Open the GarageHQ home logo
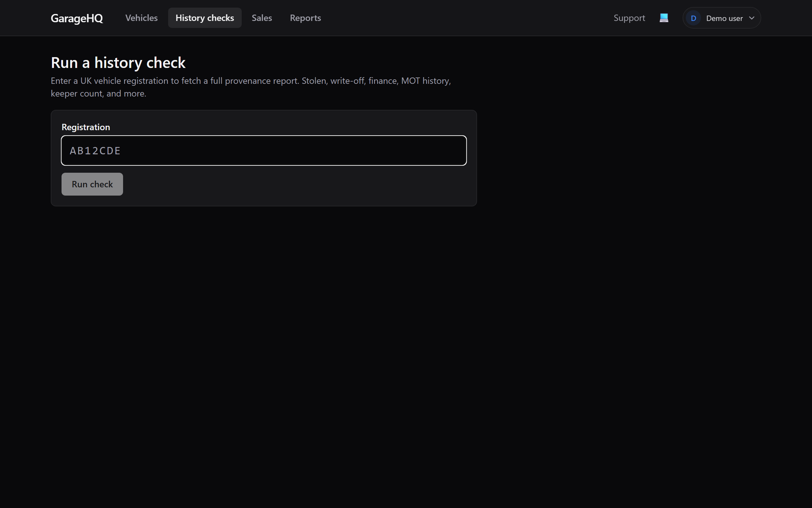The height and width of the screenshot is (508, 812). pos(76,18)
